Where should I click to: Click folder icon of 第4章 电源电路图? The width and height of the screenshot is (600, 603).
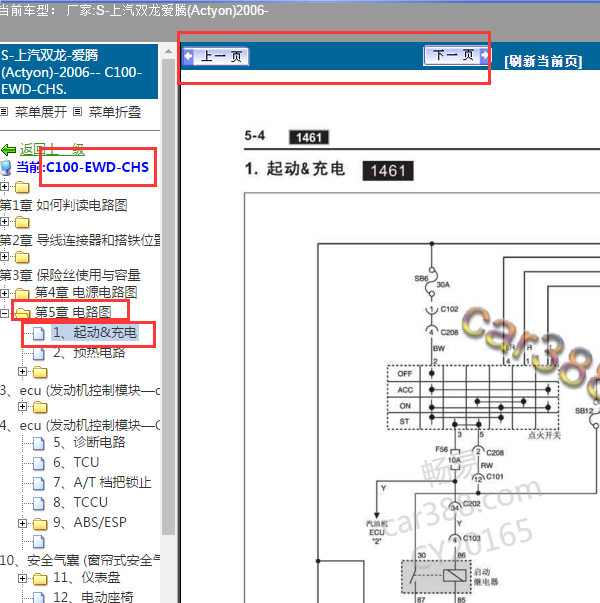(22, 294)
